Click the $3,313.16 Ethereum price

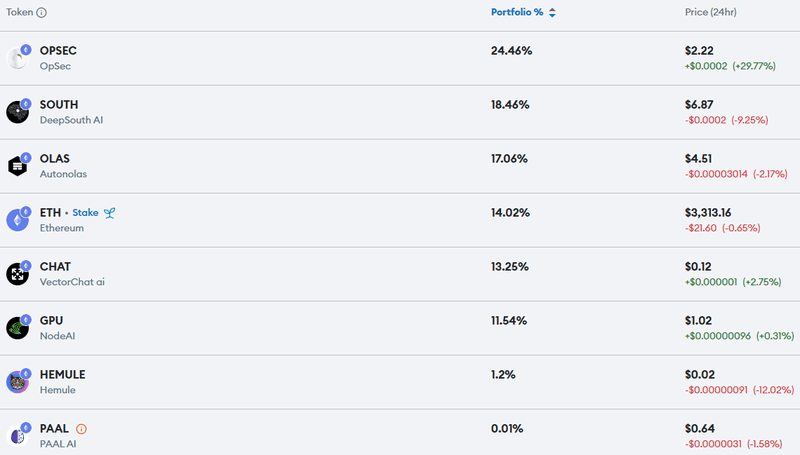tap(708, 213)
